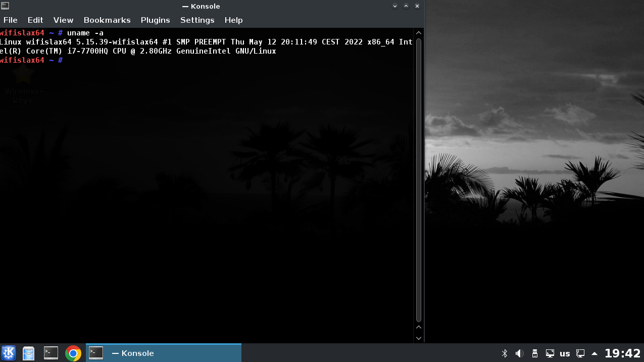Screen dimensions: 644x362
Task: Open the display configuration tray icon
Action: point(550,353)
